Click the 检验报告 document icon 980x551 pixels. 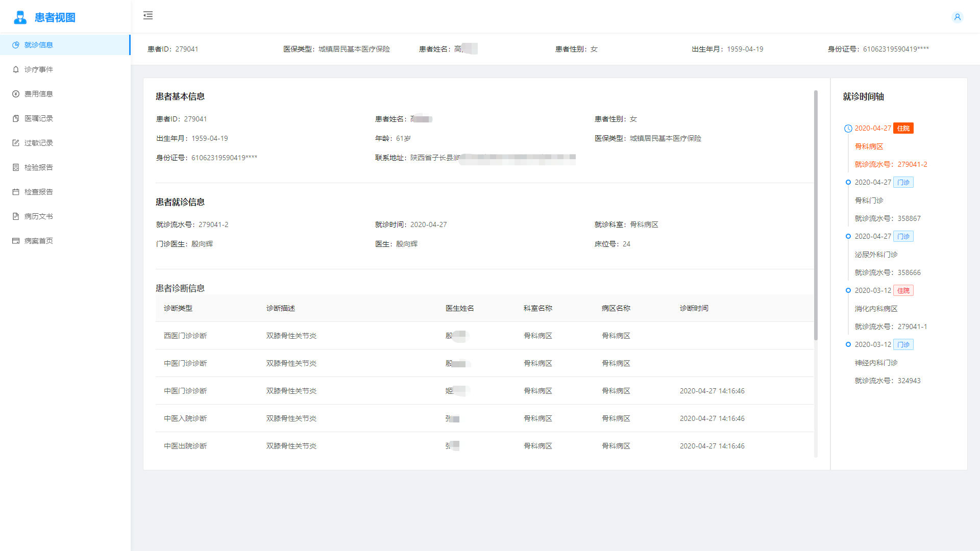[x=16, y=167]
